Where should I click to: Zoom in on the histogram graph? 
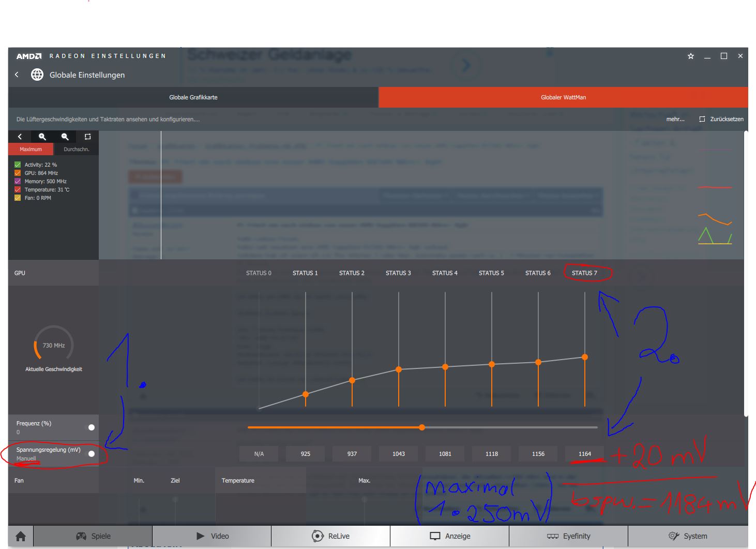point(42,137)
